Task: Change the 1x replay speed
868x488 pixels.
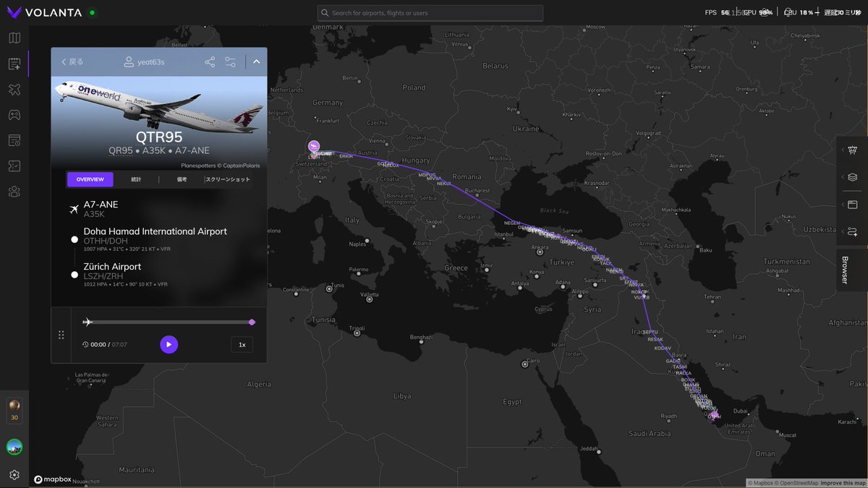Action: (x=242, y=345)
